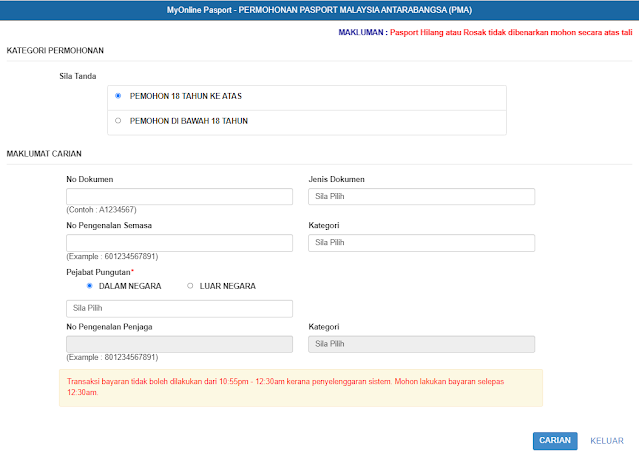Click the No Pengenalan Semasa label
Image resolution: width=639 pixels, height=454 pixels.
tap(109, 225)
